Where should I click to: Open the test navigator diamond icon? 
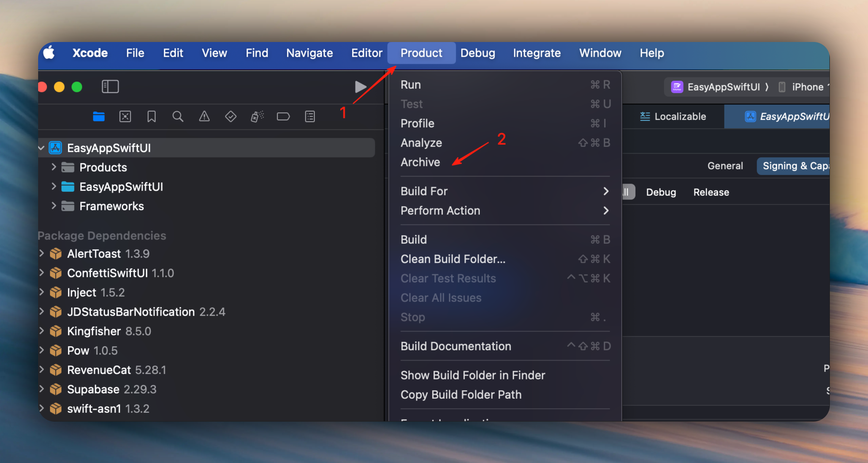click(230, 117)
